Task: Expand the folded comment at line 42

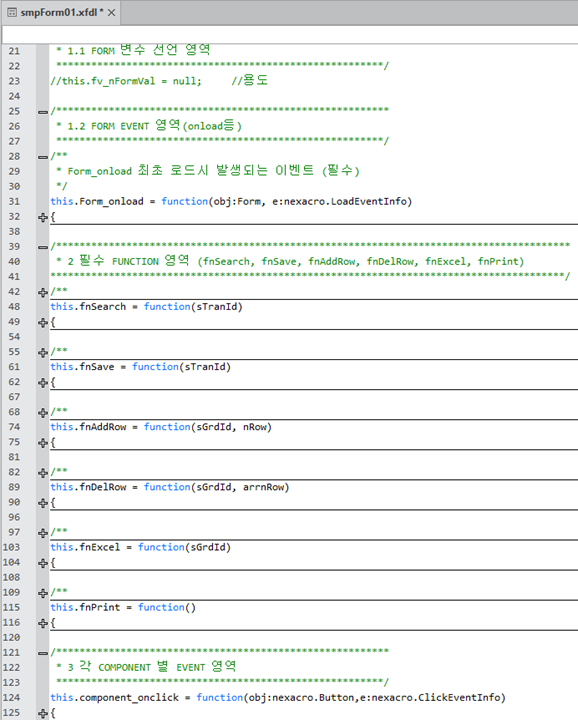Action: 43,292
